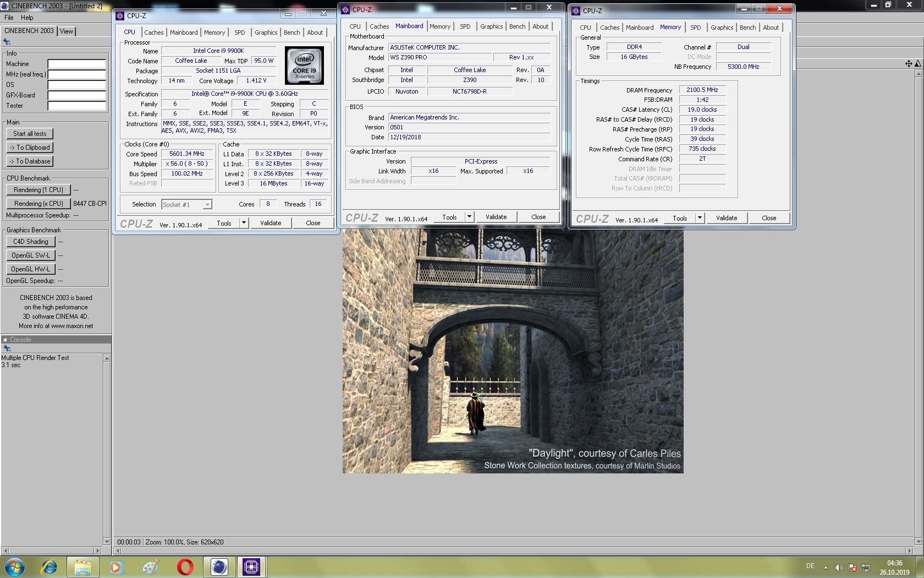Screen dimensions: 924x578
Task: Click the Daylight rendered castle image
Action: coord(513,351)
